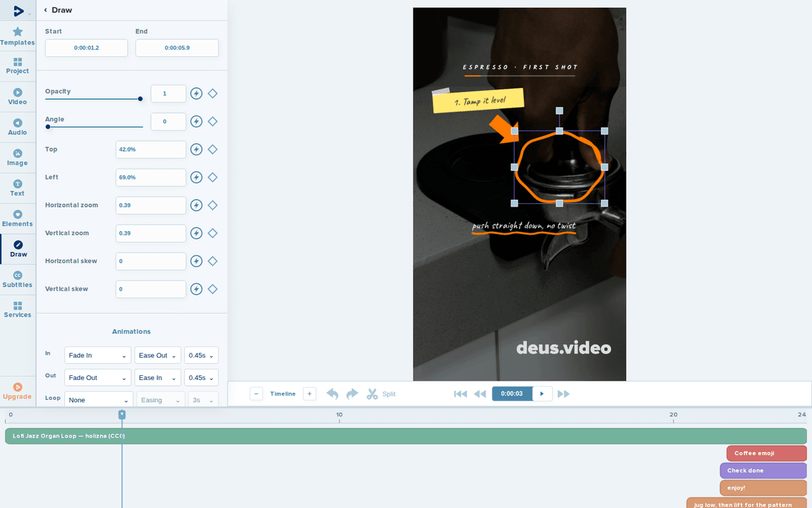Click the lightning icon beside Vertical skew
Image resolution: width=812 pixels, height=508 pixels.
(x=196, y=289)
